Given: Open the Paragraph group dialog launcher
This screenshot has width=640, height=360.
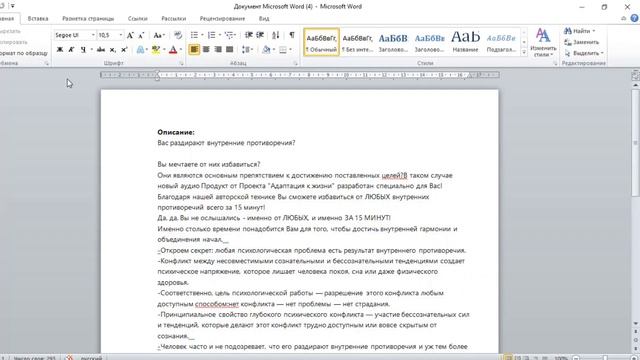Looking at the screenshot, I should click(x=295, y=64).
